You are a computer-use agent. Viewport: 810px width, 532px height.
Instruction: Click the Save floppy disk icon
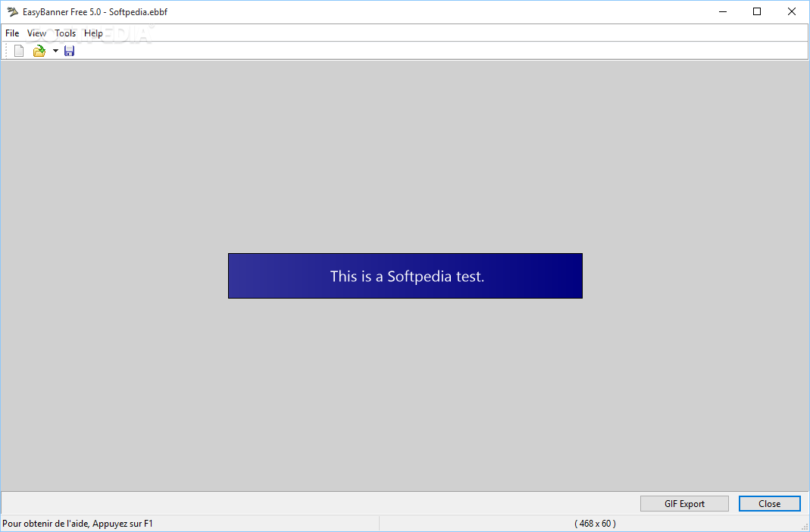coord(69,51)
